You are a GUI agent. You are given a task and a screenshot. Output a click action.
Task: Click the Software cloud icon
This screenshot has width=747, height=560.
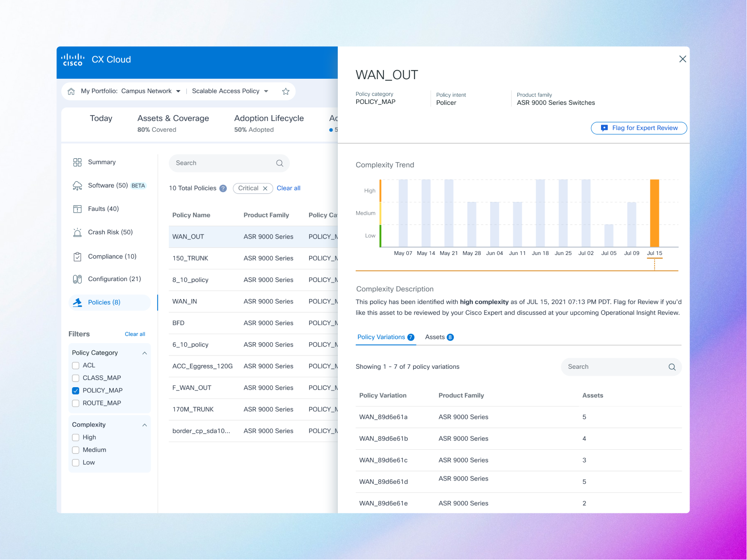77,186
